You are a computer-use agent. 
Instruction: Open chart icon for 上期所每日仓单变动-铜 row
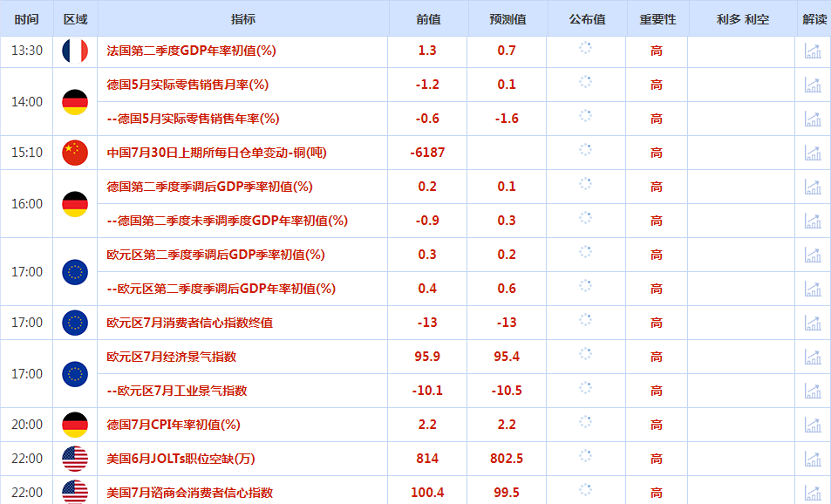point(813,153)
